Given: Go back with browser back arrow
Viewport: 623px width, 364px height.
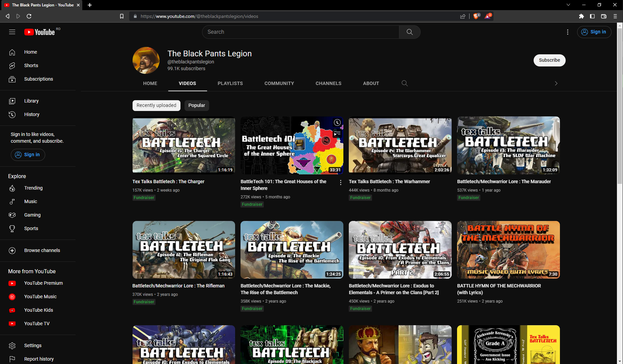Looking at the screenshot, I should (x=7, y=16).
